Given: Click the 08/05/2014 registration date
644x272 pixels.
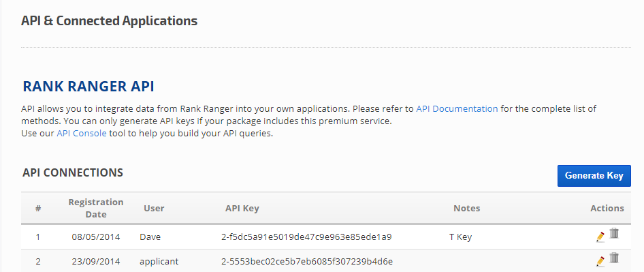Looking at the screenshot, I should click(x=96, y=237).
